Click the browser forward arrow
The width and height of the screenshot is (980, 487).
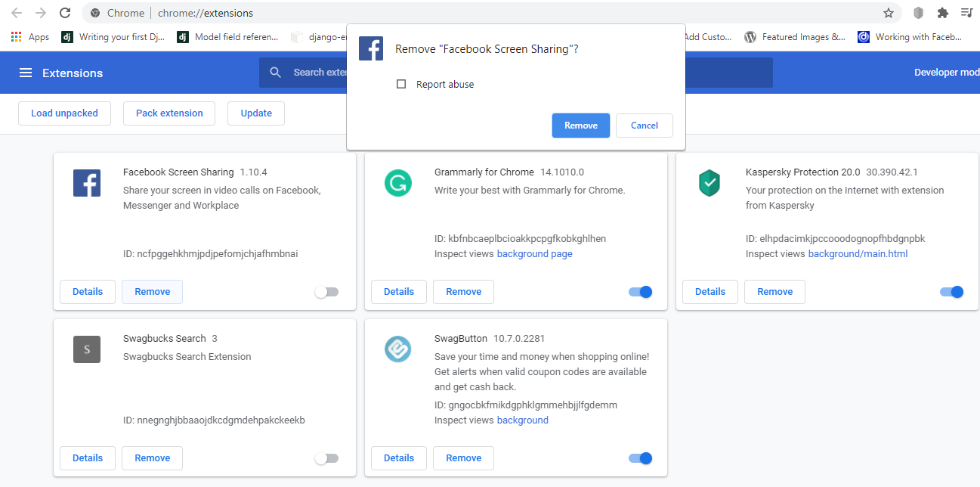tap(41, 13)
